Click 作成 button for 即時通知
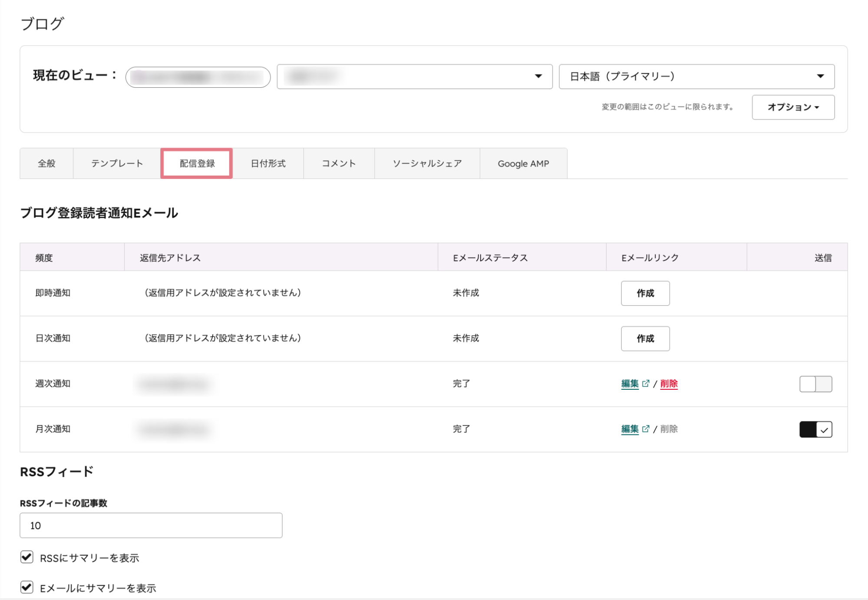This screenshot has height=600, width=868. (645, 293)
